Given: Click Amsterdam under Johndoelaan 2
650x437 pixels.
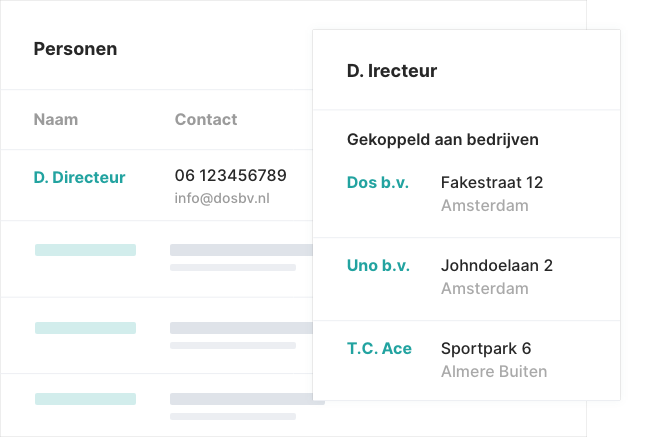Looking at the screenshot, I should 484,289.
